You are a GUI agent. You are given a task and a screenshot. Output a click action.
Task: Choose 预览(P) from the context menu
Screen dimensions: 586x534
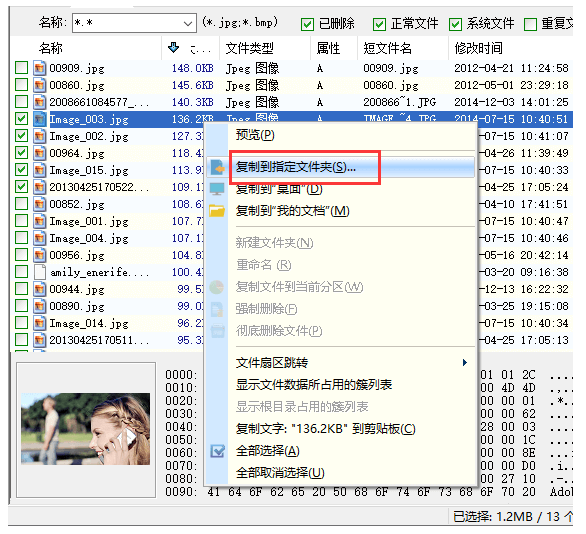point(255,135)
